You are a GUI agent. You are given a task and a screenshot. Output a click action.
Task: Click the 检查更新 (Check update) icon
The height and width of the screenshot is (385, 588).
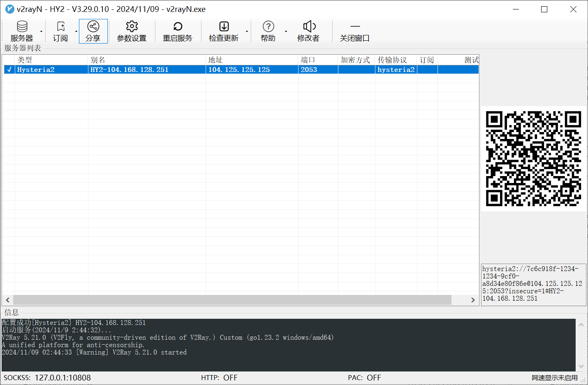224,27
